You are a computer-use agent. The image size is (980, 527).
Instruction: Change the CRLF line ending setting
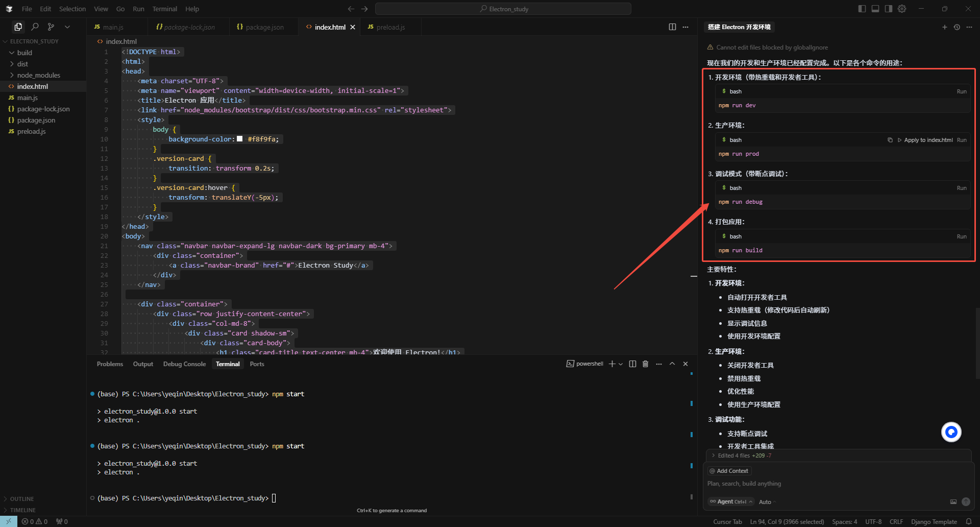pos(896,521)
